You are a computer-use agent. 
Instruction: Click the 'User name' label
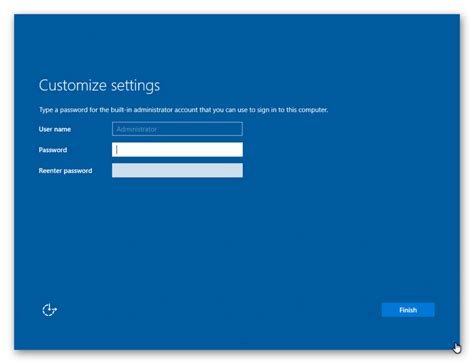point(55,129)
